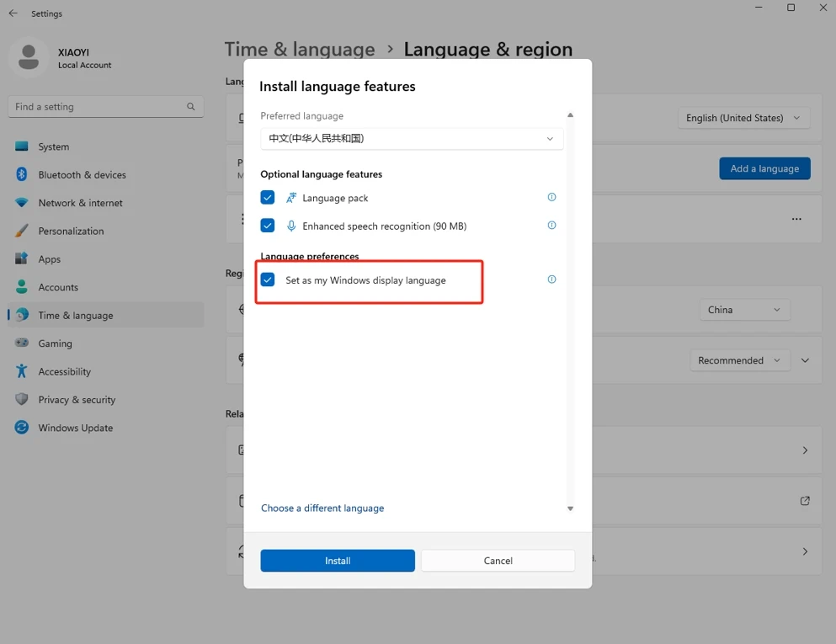The height and width of the screenshot is (644, 836).
Task: Click the Gaming controller icon in sidebar
Action: tap(21, 343)
